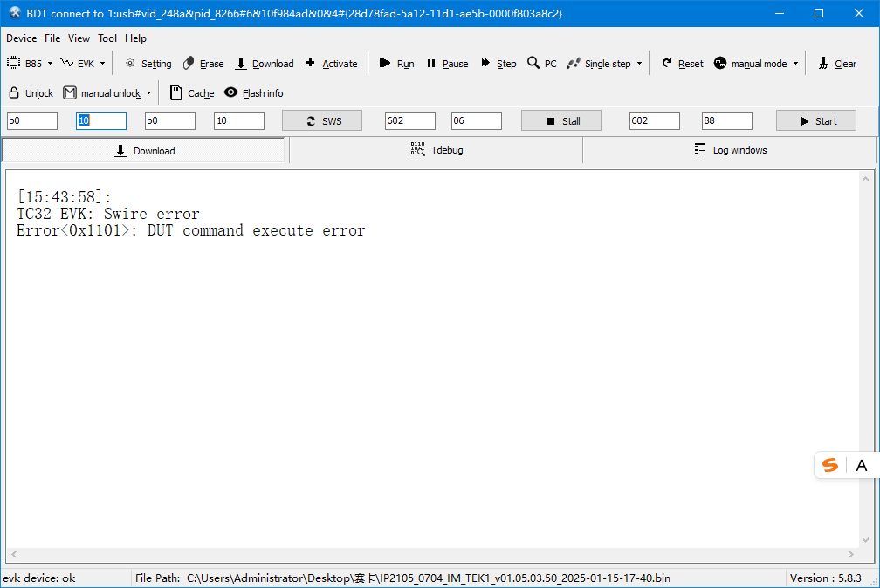Run the program on the device
The height and width of the screenshot is (588, 880).
coord(396,64)
